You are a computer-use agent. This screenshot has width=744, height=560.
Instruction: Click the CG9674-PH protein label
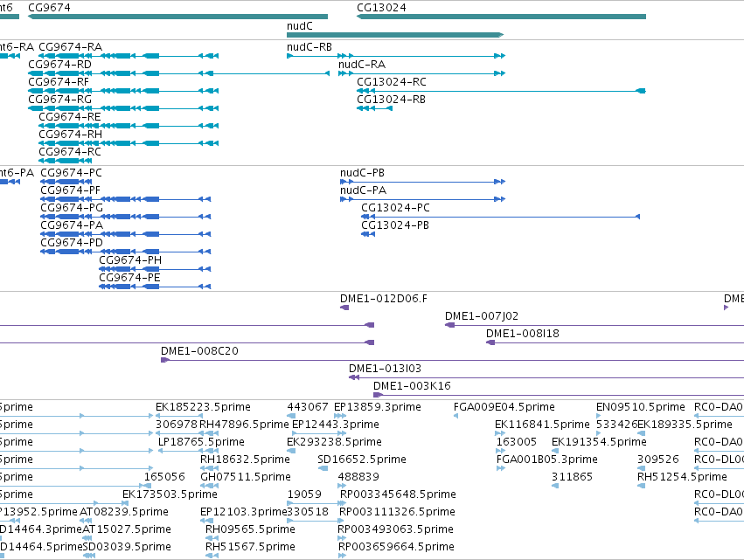point(130,260)
